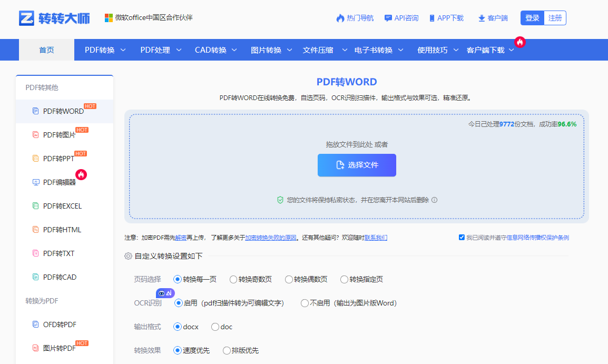Click the red flame badge on 客户端下载
The width and height of the screenshot is (608, 364).
coord(520,42)
